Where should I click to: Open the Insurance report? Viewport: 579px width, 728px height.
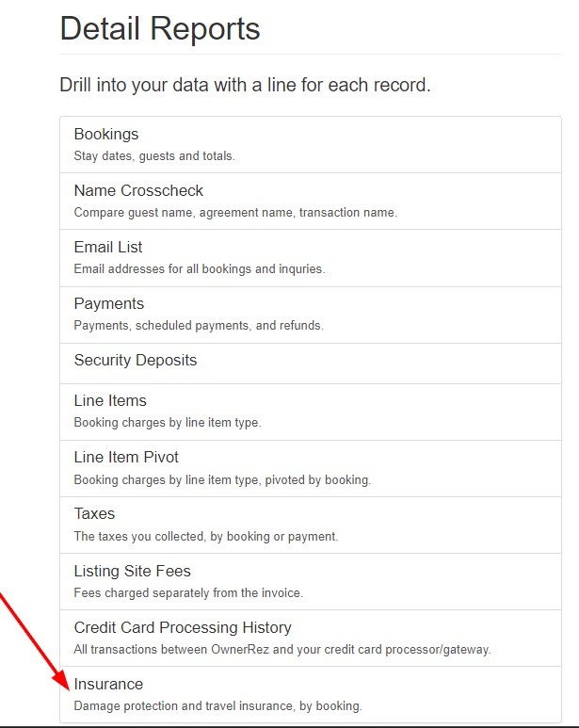[108, 685]
